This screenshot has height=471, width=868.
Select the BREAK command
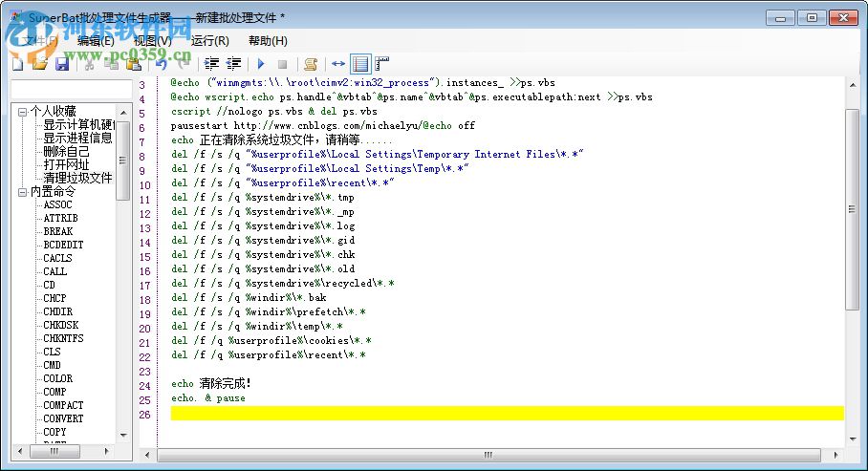(58, 231)
